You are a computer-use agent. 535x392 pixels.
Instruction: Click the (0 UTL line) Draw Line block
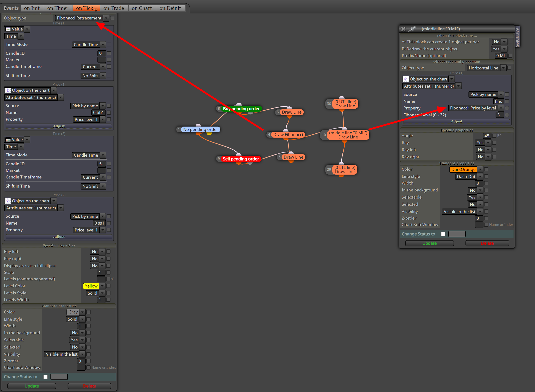[x=345, y=104]
